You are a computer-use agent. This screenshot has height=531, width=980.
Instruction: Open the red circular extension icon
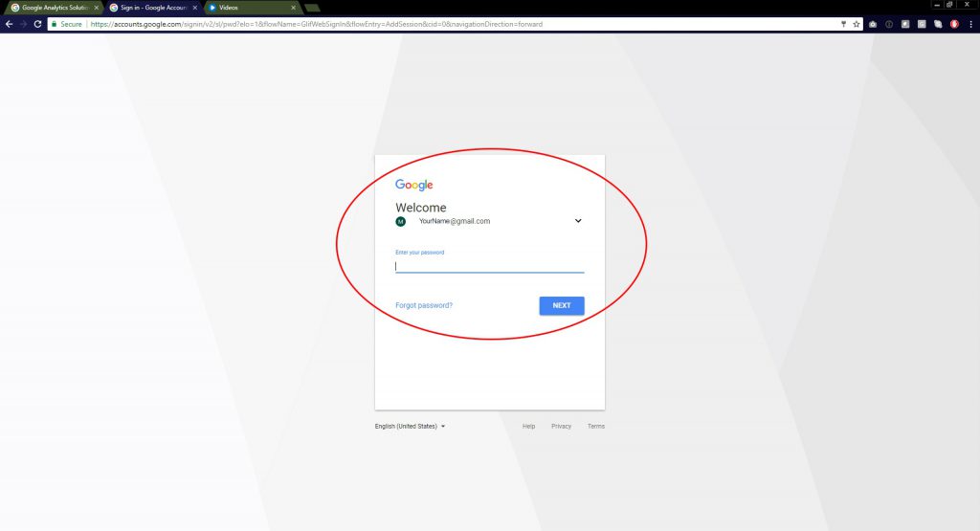[x=954, y=24]
